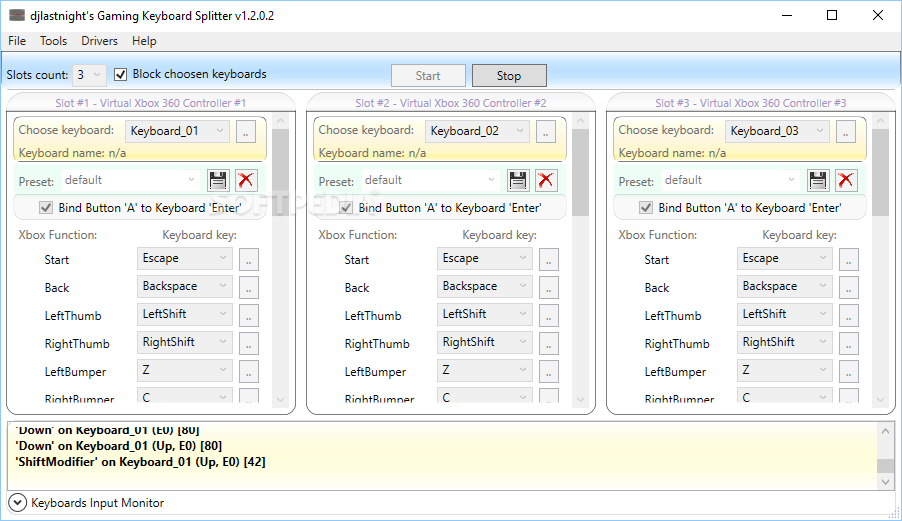Click Slot #2 Virtual Xbox 360 Controller header

coord(450,103)
